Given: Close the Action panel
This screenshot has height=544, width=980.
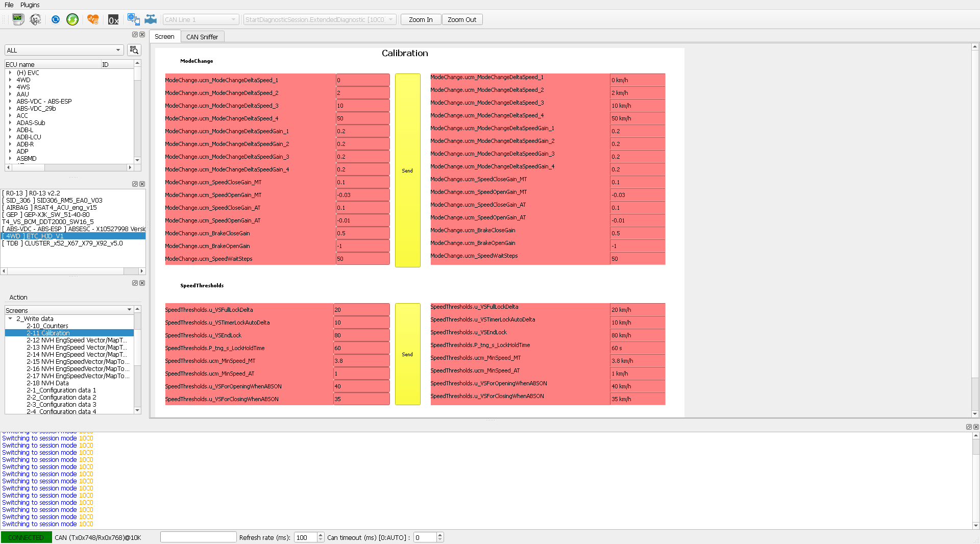Looking at the screenshot, I should (x=142, y=283).
